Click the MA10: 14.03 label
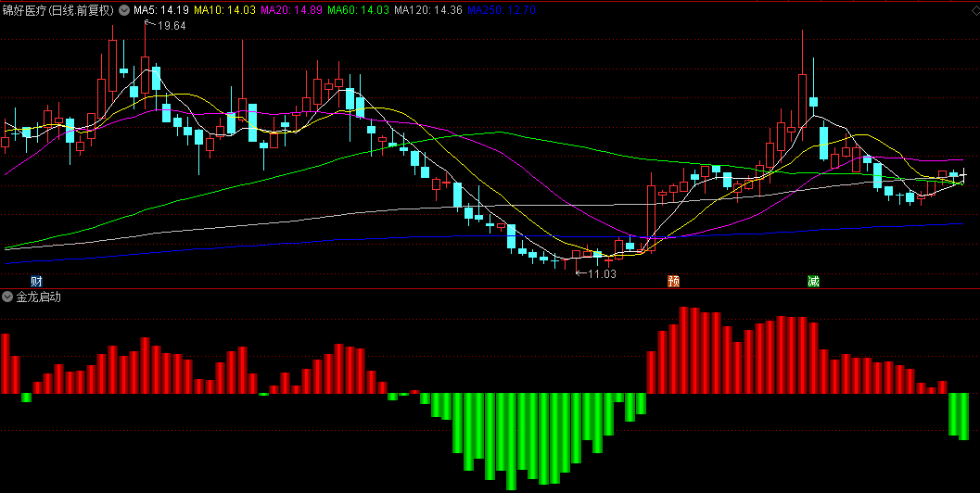This screenshot has height=493, width=980. click(x=225, y=10)
